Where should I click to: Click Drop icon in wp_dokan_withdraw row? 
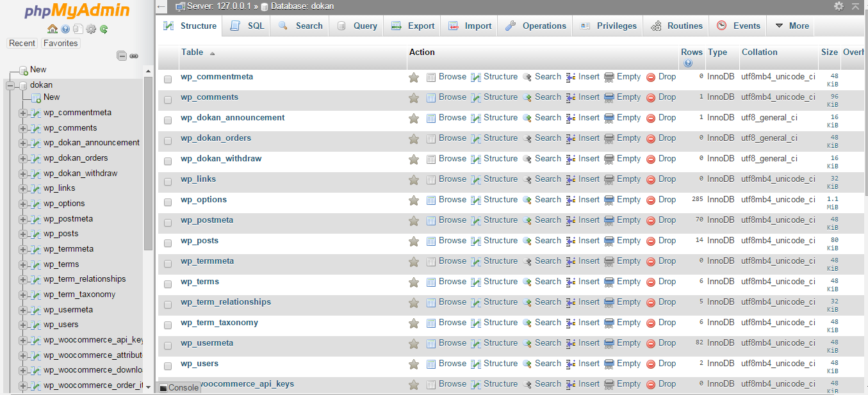pyautogui.click(x=651, y=159)
